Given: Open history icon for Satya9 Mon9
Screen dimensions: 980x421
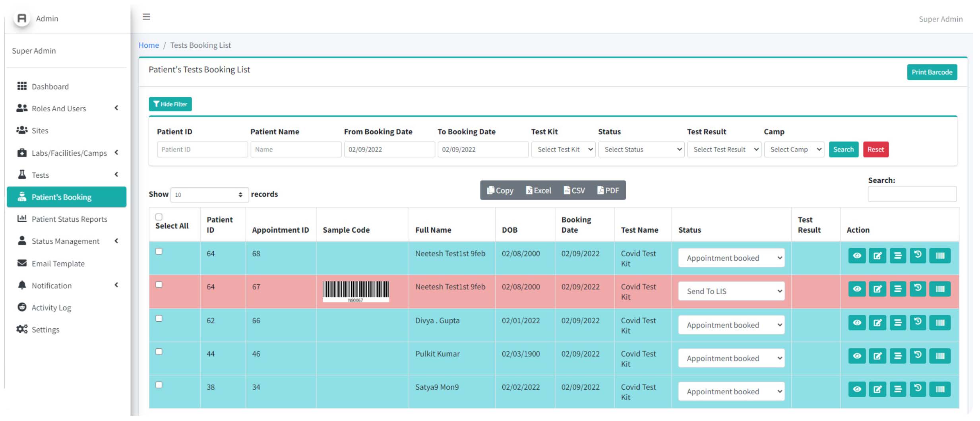Looking at the screenshot, I should click(918, 389).
